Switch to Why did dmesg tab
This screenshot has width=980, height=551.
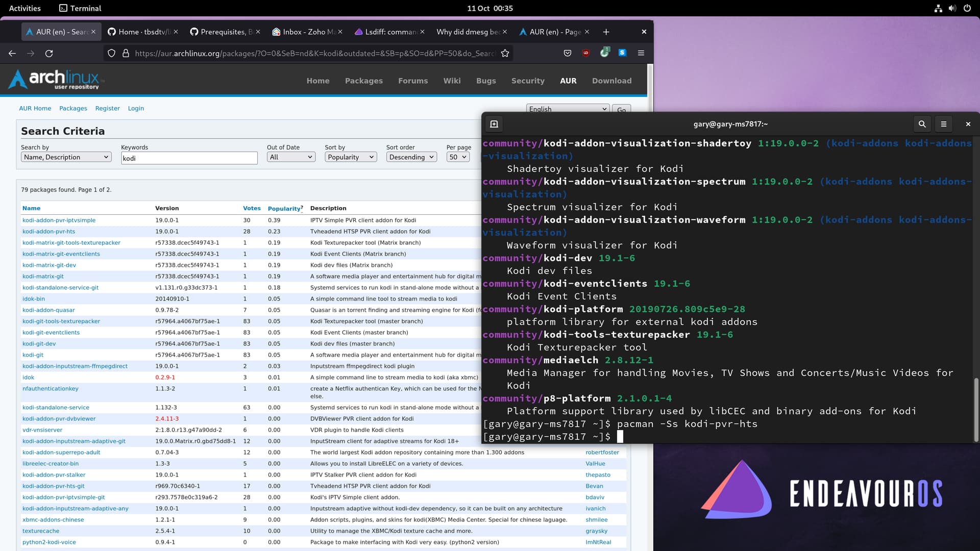[468, 32]
